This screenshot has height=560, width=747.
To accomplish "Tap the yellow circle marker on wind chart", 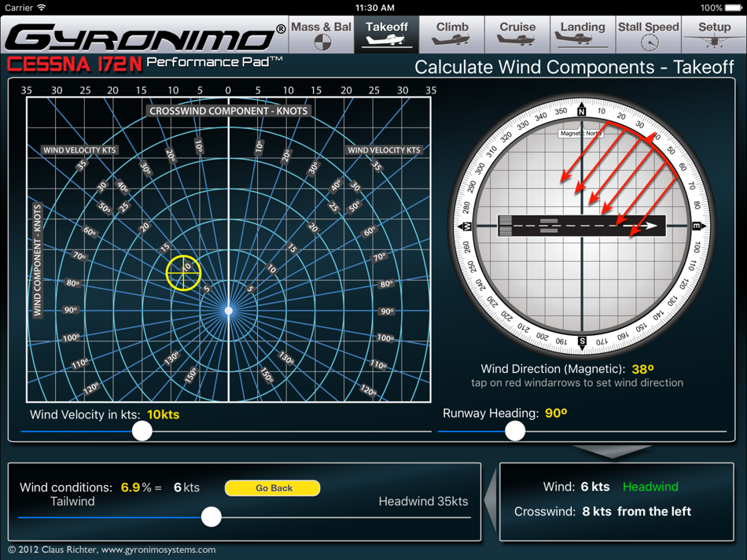I will click(x=184, y=273).
